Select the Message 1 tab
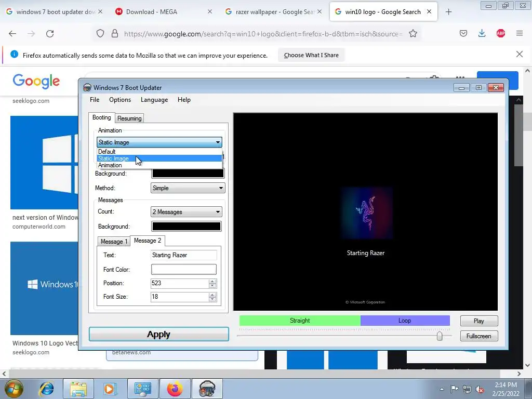This screenshot has height=399, width=532. [114, 241]
